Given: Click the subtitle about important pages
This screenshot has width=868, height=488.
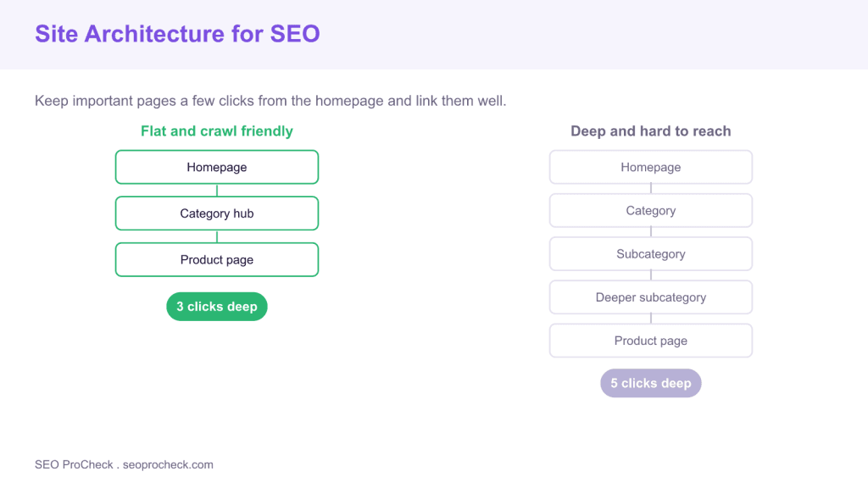Looking at the screenshot, I should (270, 101).
